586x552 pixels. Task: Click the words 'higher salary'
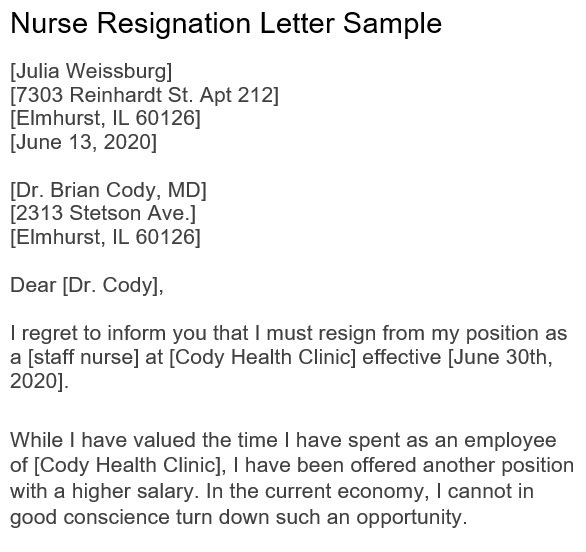133,491
